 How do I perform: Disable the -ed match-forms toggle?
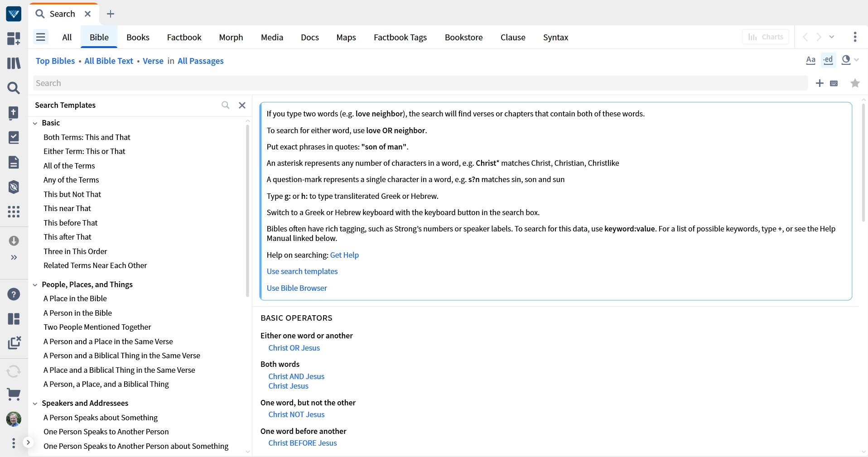(x=828, y=60)
